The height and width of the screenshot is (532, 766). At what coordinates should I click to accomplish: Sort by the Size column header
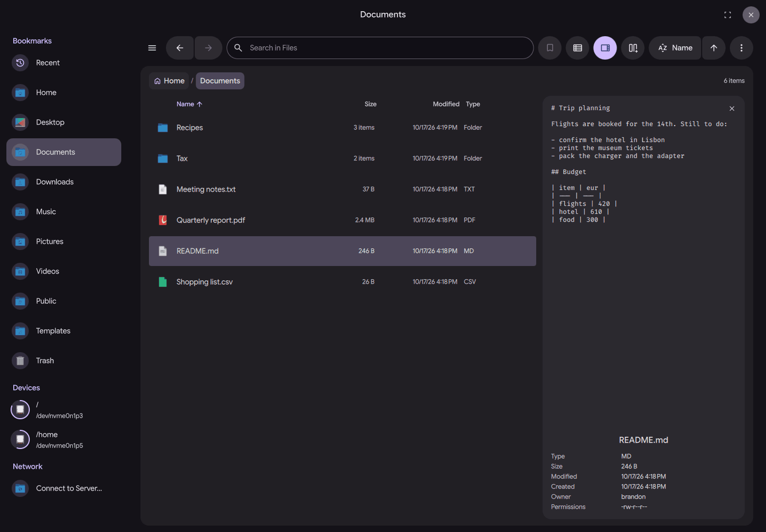(x=371, y=104)
